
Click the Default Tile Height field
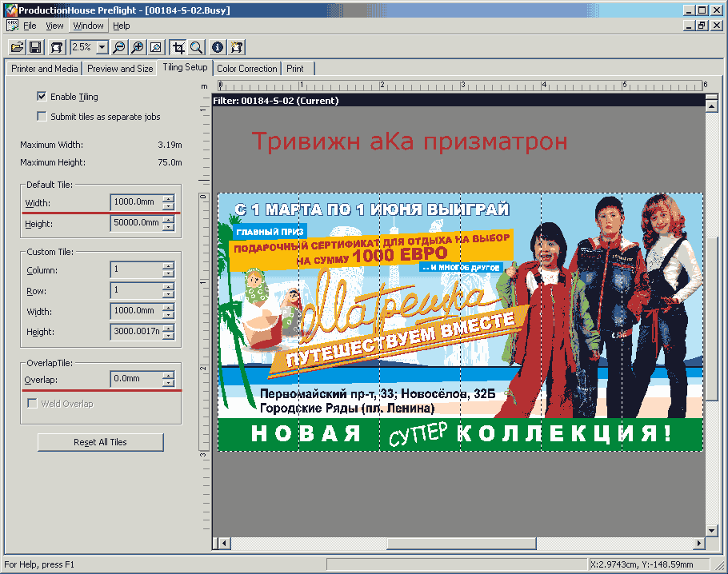[137, 223]
